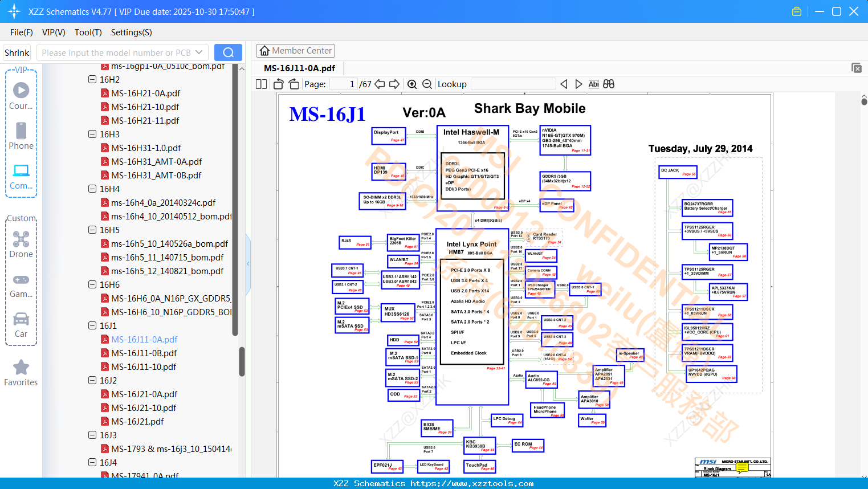Open the VIP(V) menu

[54, 32]
